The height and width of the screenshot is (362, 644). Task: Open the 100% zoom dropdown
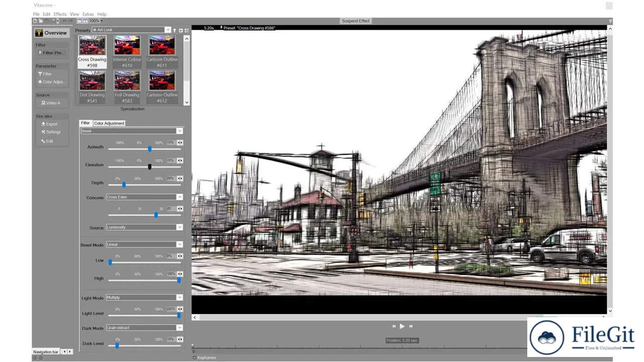coord(96,21)
